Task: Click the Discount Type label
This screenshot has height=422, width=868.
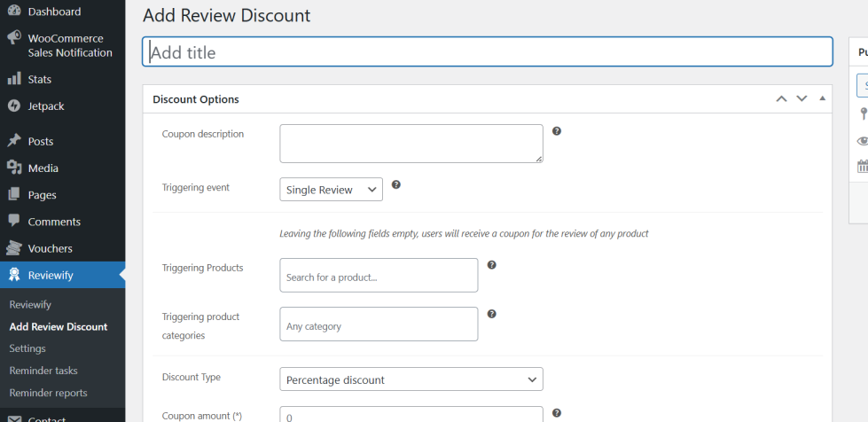Action: coord(191,377)
